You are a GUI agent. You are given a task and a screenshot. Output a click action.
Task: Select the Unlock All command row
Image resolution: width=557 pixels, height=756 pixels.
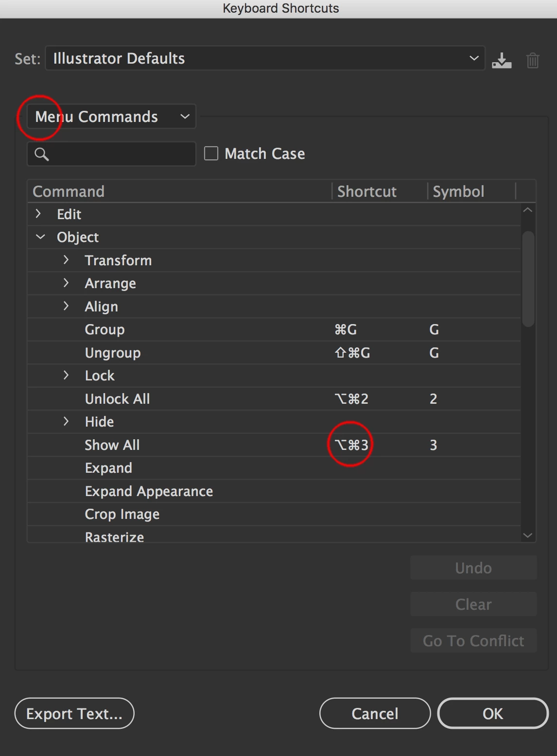[x=274, y=399]
